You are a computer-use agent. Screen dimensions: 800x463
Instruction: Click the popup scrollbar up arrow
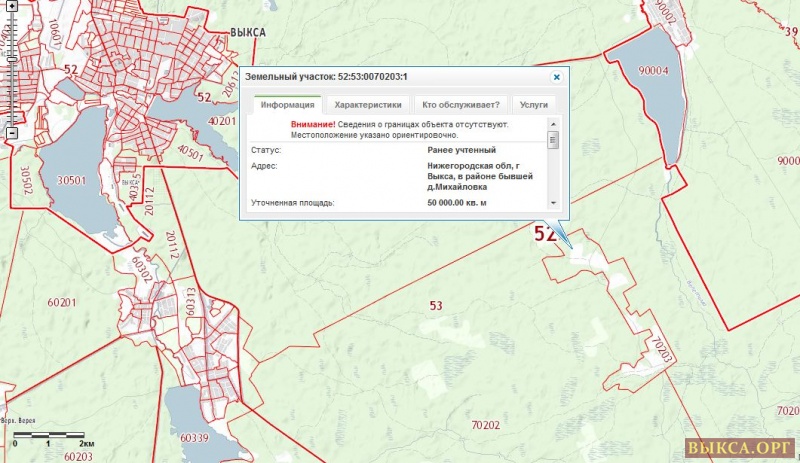point(553,125)
